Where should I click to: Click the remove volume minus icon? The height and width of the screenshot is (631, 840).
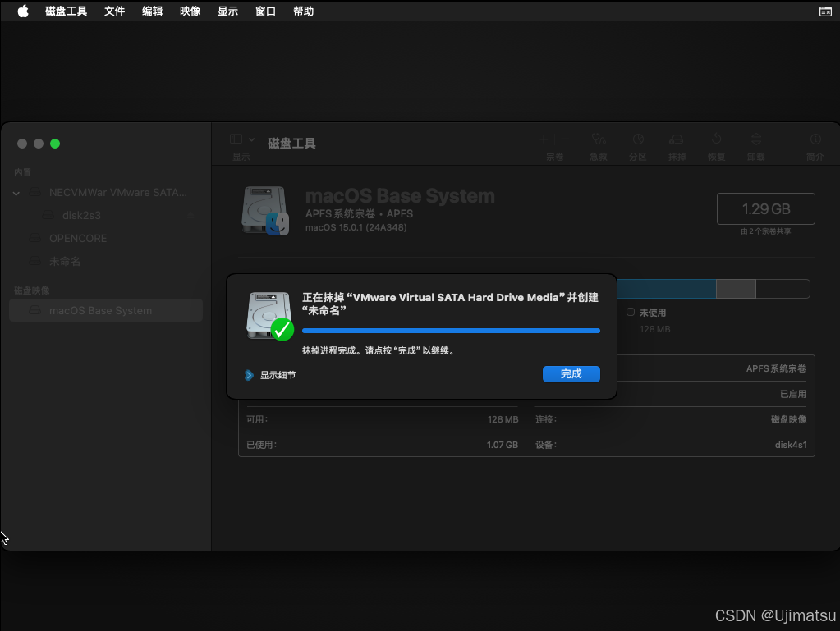pyautogui.click(x=565, y=139)
